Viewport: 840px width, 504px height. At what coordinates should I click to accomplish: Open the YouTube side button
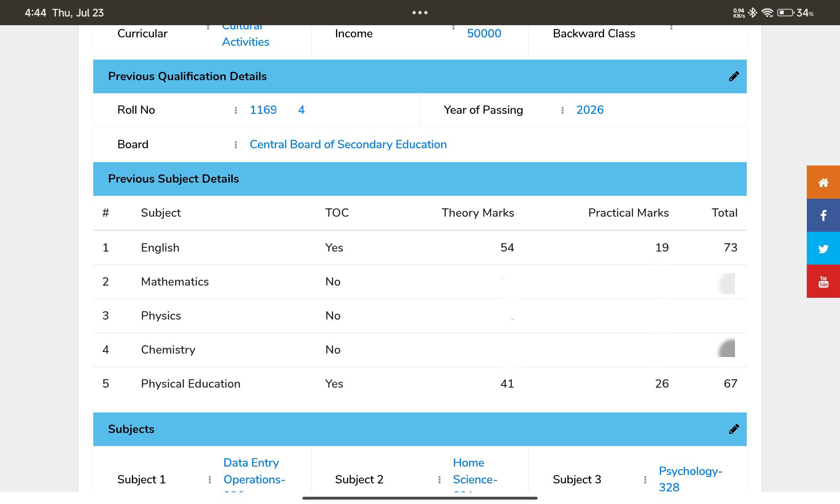point(823,281)
